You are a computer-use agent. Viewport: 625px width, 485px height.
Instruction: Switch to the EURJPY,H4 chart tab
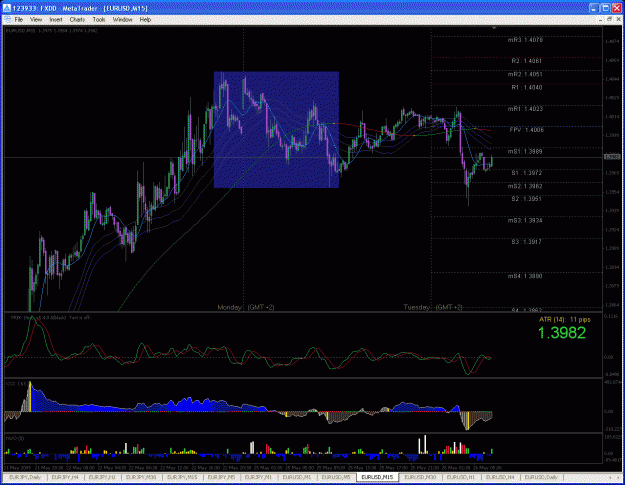(x=65, y=477)
